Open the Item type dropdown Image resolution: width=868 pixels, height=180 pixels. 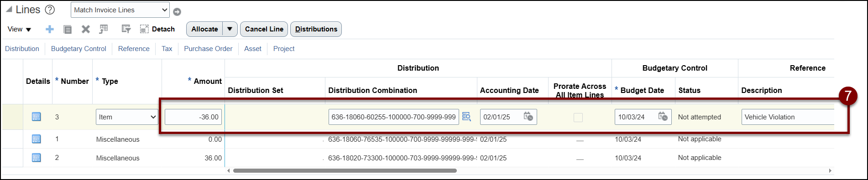127,117
